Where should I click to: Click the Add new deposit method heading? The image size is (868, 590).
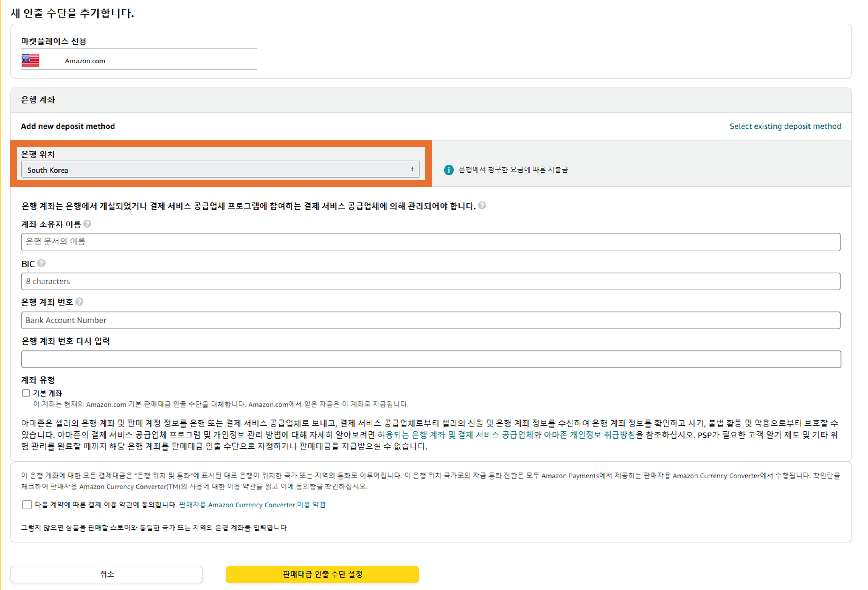coord(68,126)
